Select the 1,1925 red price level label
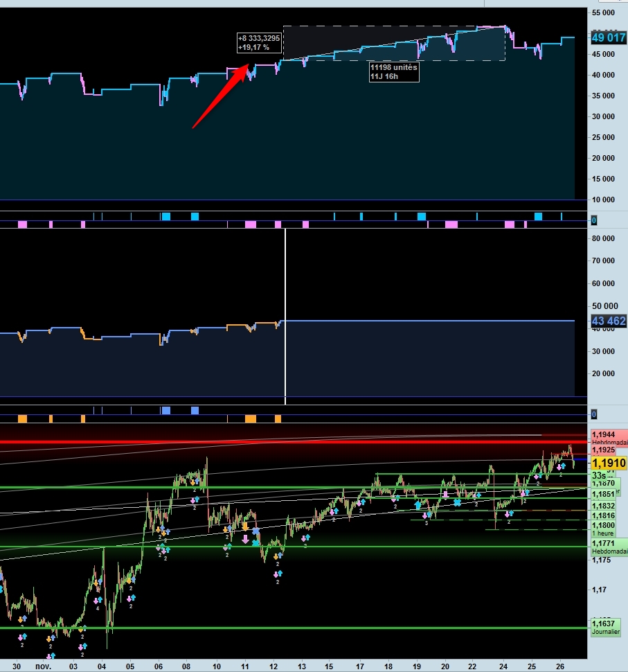This screenshot has height=672, width=628. 604,450
